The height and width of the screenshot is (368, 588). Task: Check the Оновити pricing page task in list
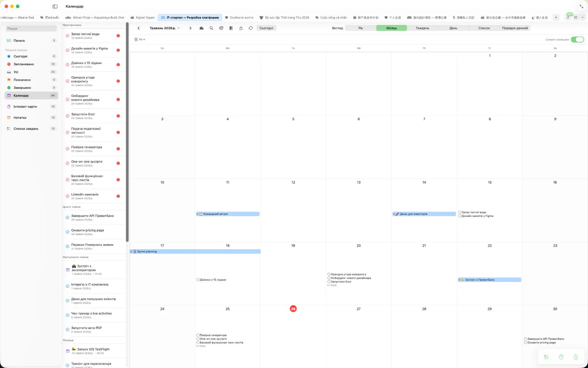tap(67, 232)
